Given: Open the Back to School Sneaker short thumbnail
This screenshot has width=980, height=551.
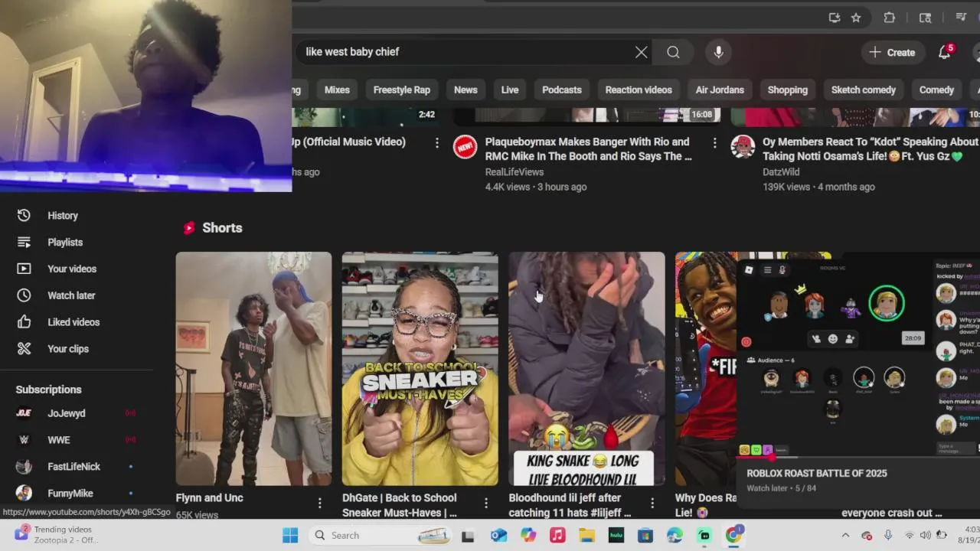Looking at the screenshot, I should 420,369.
